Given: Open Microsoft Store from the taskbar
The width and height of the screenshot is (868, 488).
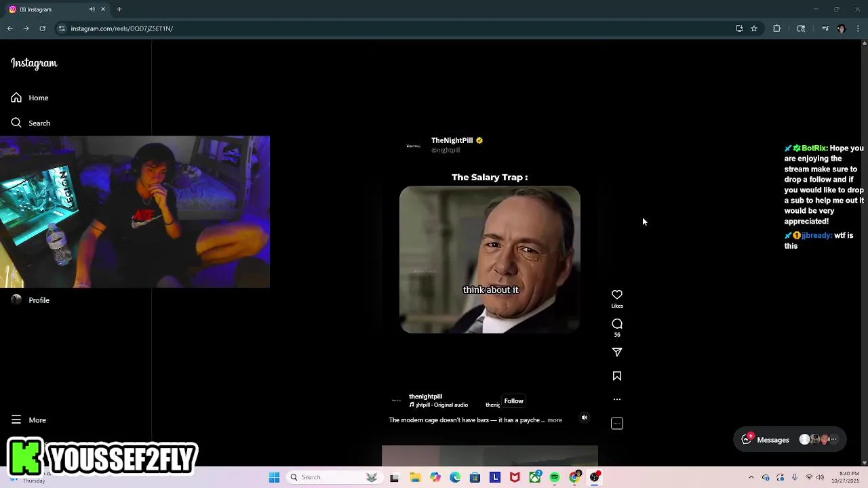Looking at the screenshot, I should click(475, 477).
